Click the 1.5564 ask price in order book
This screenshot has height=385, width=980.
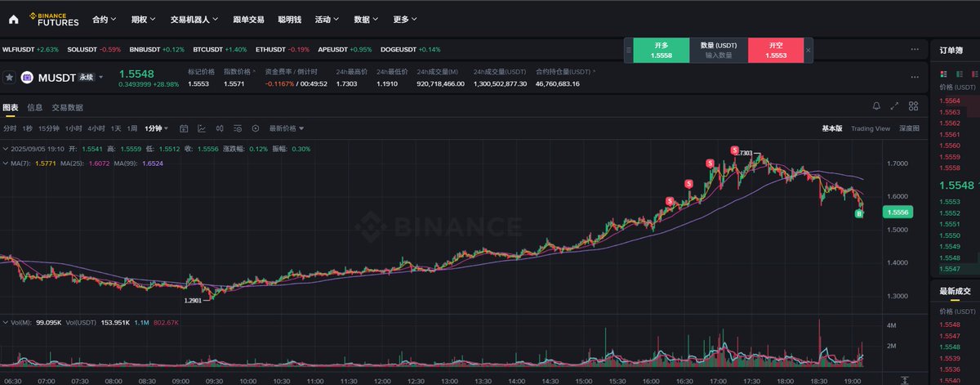(951, 101)
